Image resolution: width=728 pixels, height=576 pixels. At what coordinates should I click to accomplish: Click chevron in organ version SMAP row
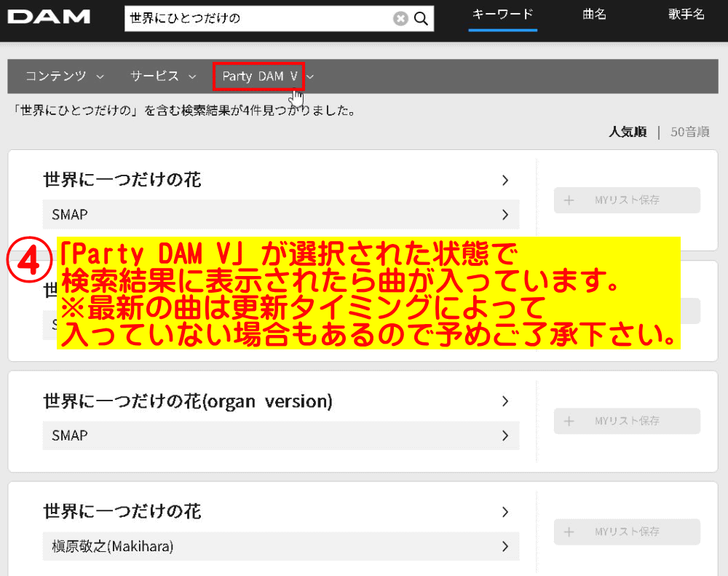click(505, 435)
